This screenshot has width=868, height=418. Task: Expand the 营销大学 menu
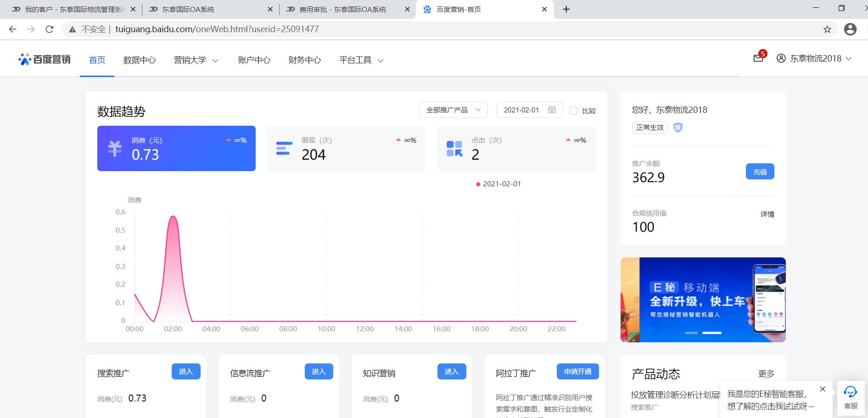(196, 60)
